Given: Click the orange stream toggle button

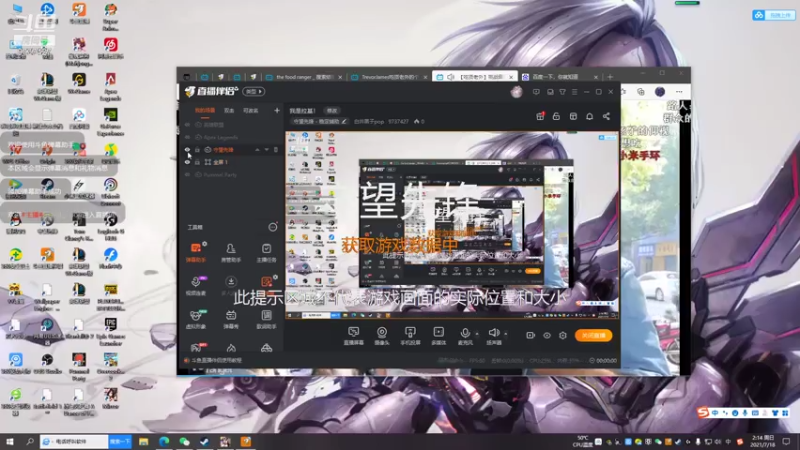Looking at the screenshot, I should coord(593,335).
